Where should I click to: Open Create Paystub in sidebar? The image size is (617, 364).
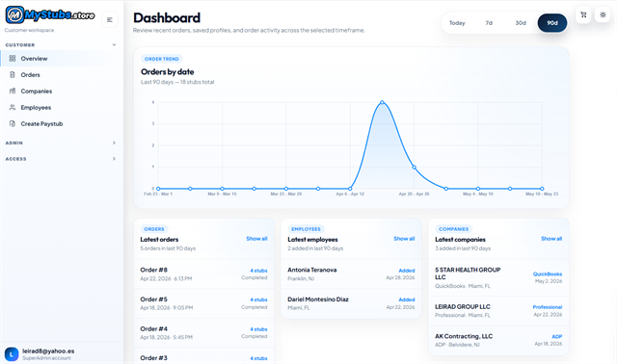[62, 124]
